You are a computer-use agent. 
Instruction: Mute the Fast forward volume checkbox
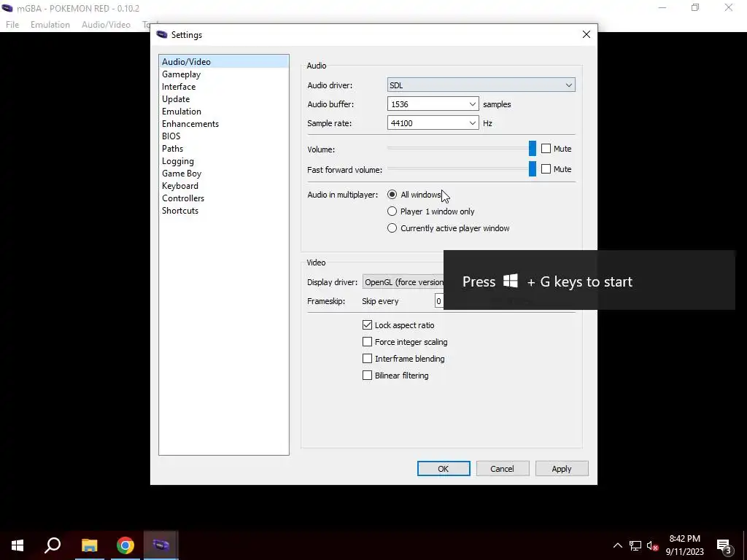point(546,169)
